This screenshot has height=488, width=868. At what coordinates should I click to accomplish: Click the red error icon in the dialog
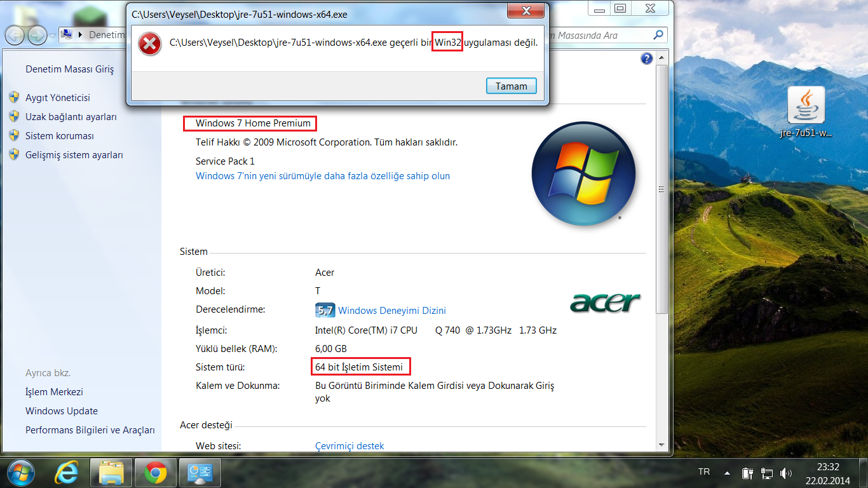[150, 43]
